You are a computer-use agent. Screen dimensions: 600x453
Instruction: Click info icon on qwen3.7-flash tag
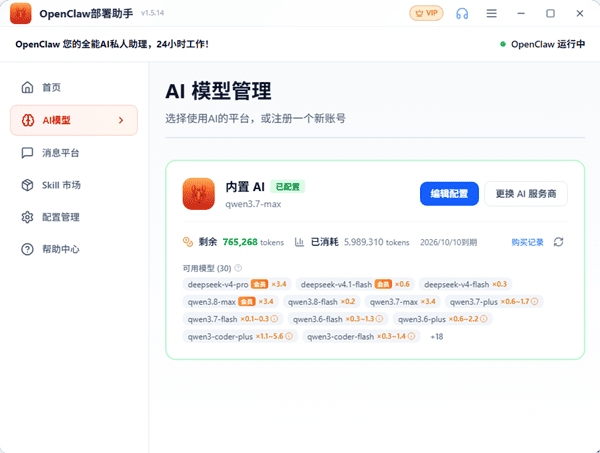(x=274, y=319)
